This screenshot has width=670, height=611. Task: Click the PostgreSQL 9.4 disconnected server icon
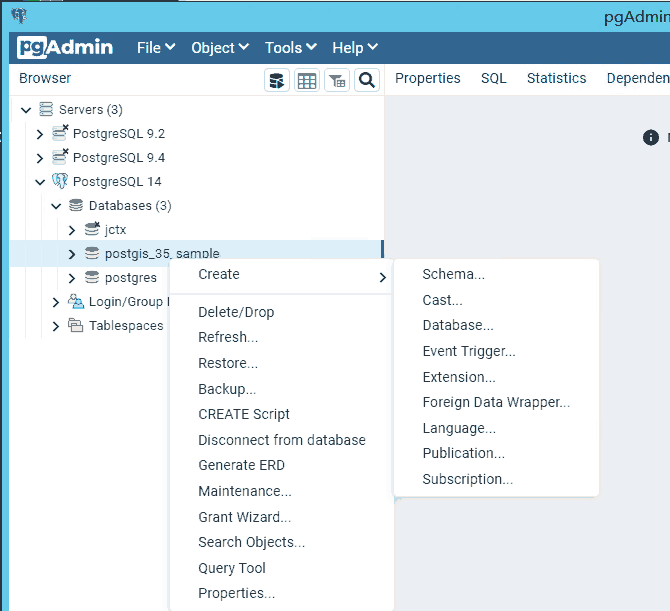click(x=60, y=157)
